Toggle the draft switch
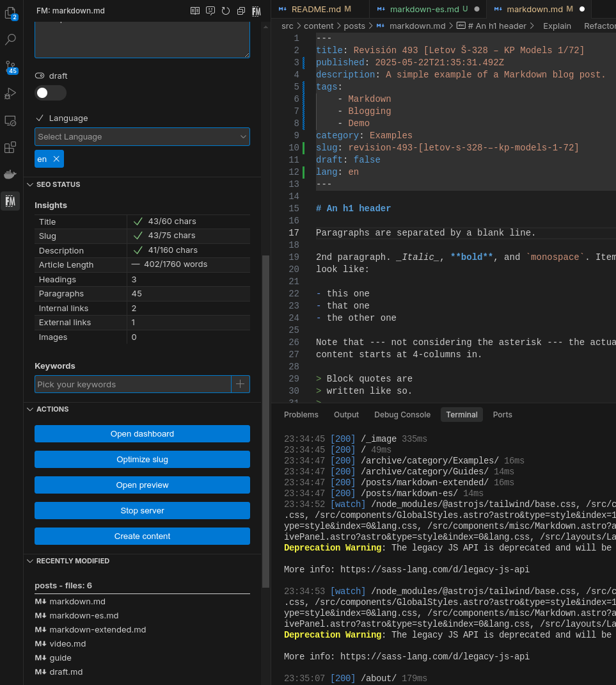616x685 pixels. pos(50,93)
